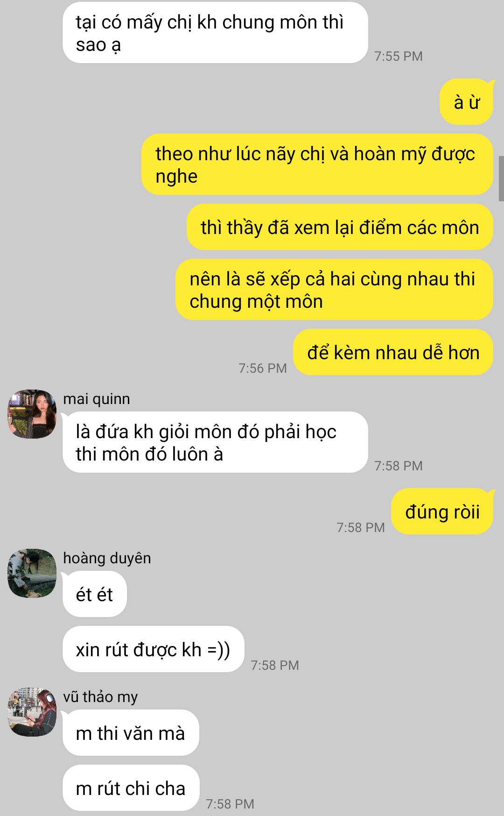Click the chat scrollbar handle on right edge
Screen dimensions: 504x816
(x=501, y=178)
